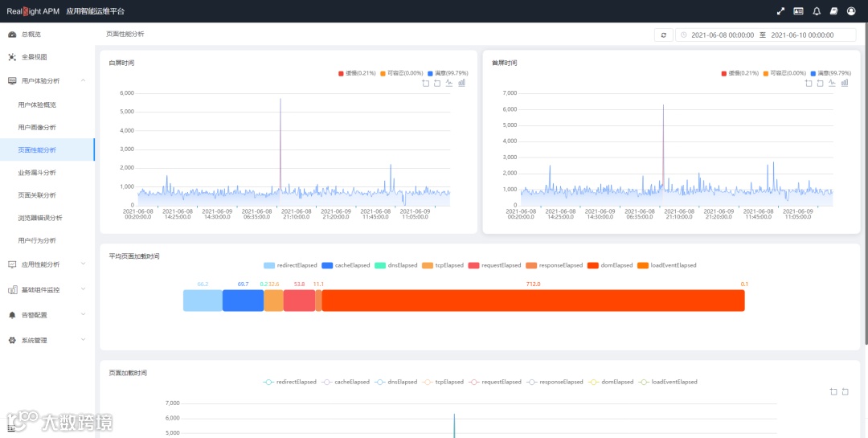The width and height of the screenshot is (868, 438).
Task: Click end date 2021-06-10 00:00:00 field
Action: (802, 35)
